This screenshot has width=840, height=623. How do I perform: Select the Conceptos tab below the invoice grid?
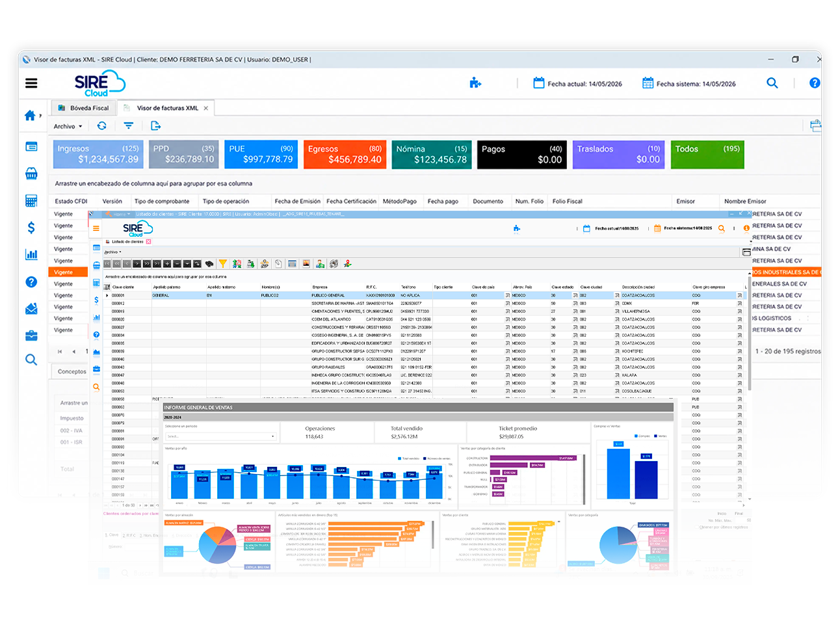pyautogui.click(x=72, y=372)
